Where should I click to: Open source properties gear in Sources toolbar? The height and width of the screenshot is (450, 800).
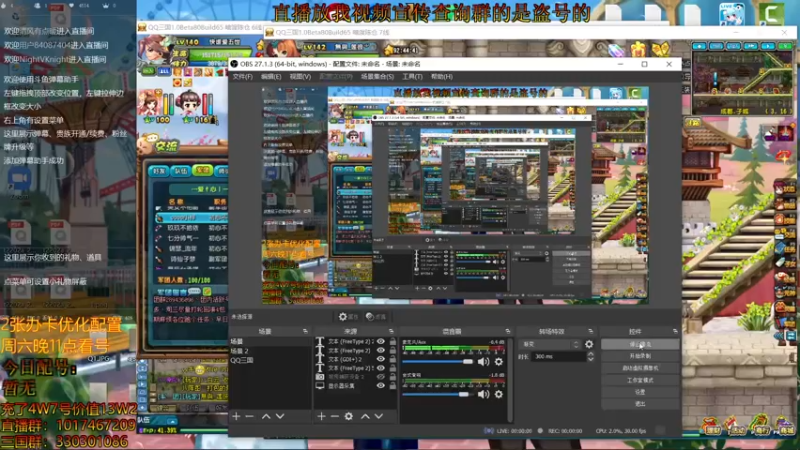pyautogui.click(x=348, y=416)
